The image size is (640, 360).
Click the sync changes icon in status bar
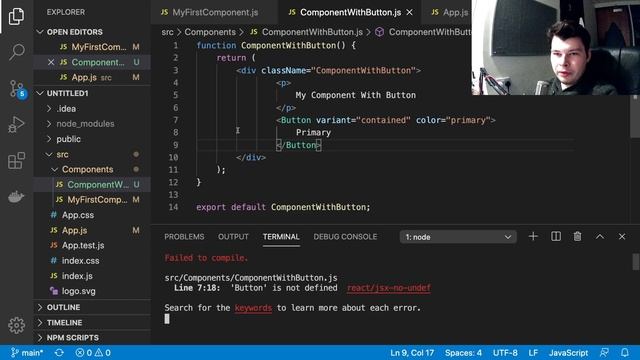pos(59,353)
